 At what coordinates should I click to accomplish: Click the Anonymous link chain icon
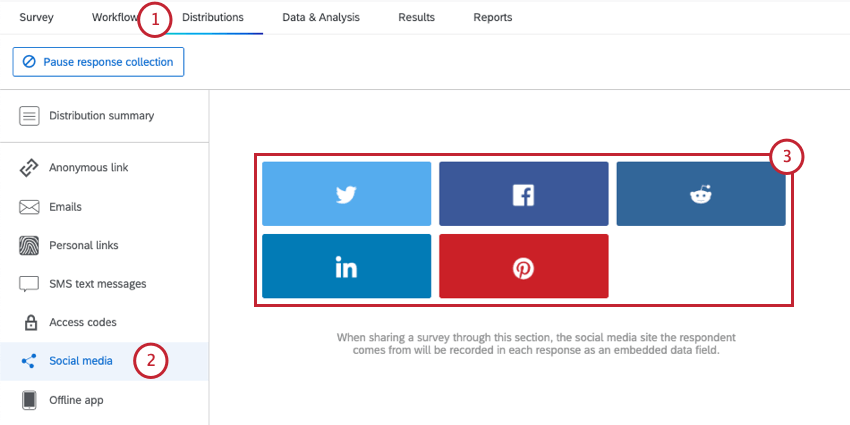[x=29, y=168]
